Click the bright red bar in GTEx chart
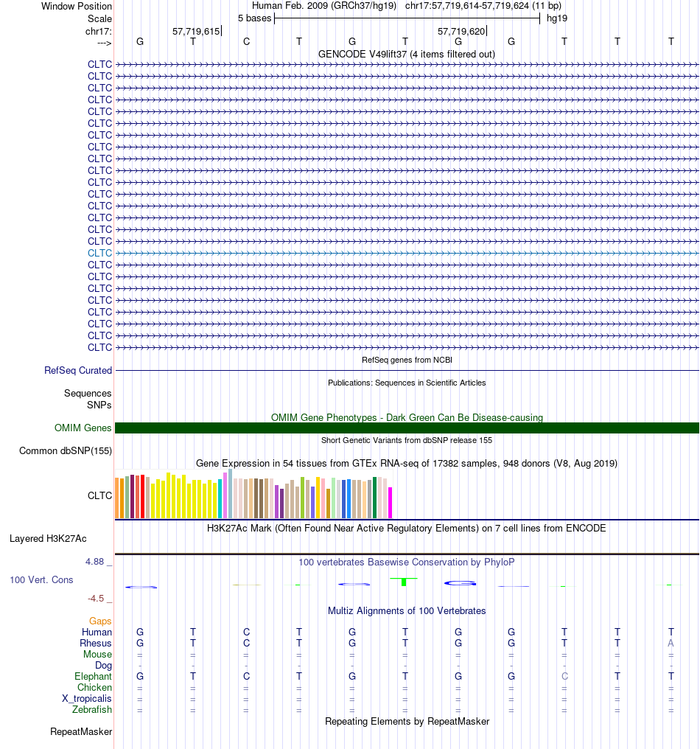This screenshot has width=700, height=749. [142, 497]
